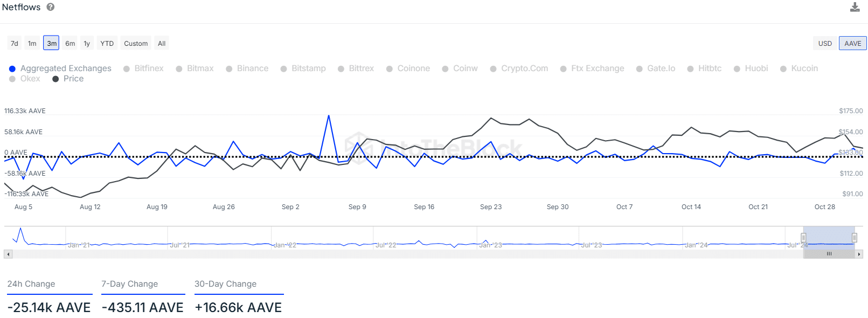Screen dimensions: 868x318
Task: Click the Sep 23 axis label
Action: tap(491, 207)
